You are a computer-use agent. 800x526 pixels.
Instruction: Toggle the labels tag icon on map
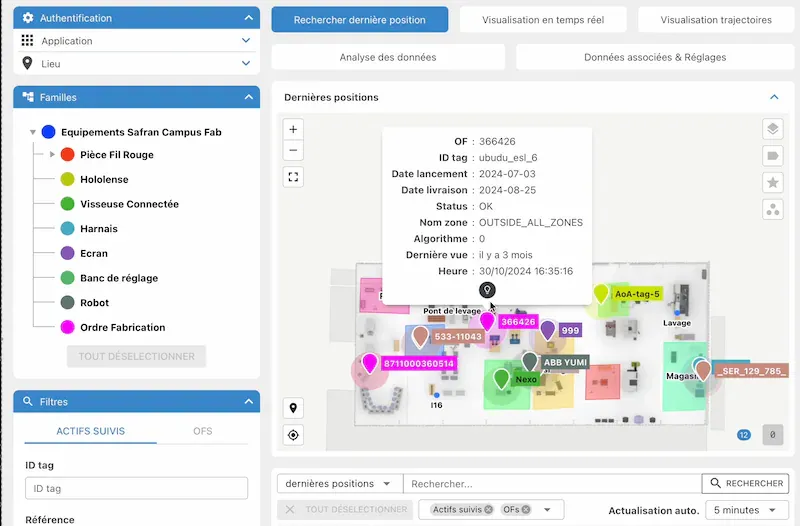click(772, 156)
